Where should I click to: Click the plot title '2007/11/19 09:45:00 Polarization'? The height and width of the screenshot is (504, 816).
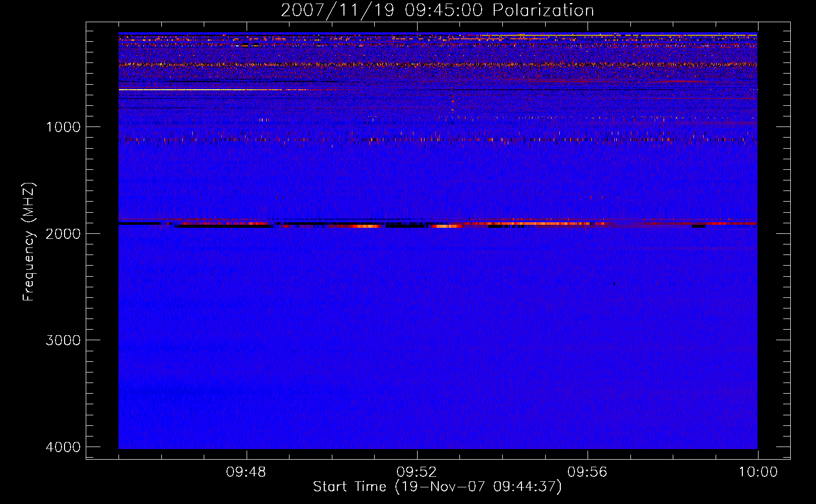pyautogui.click(x=437, y=10)
